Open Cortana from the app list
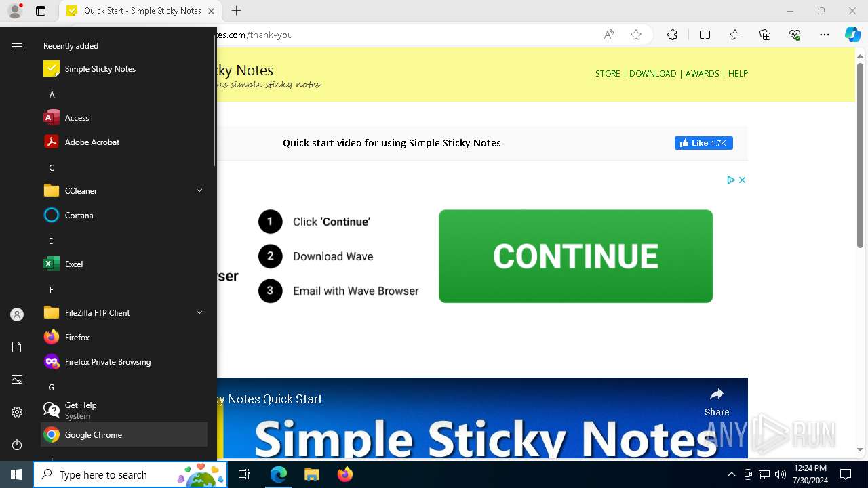Screen dimensions: 868x488 124,215
